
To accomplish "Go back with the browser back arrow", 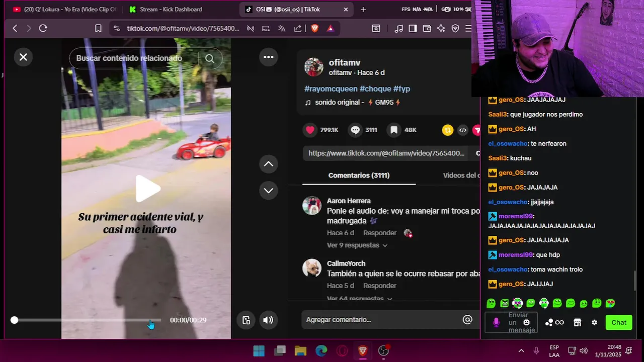I will coord(15,28).
